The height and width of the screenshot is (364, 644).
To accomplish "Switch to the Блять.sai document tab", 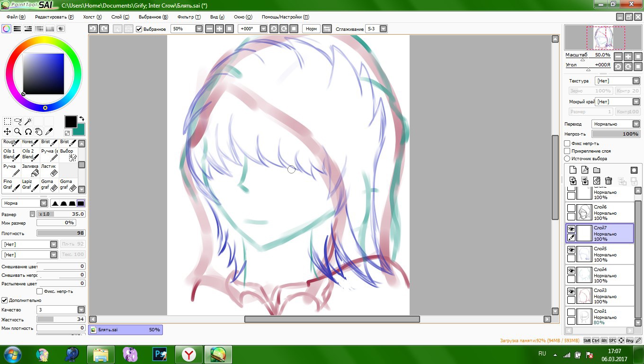I will pos(125,329).
